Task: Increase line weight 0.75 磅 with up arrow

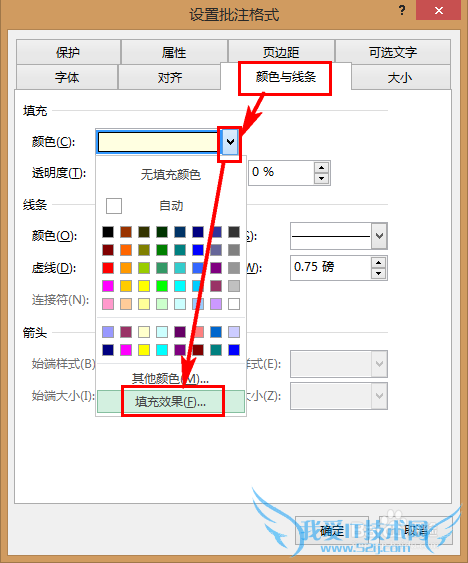Action: click(379, 262)
